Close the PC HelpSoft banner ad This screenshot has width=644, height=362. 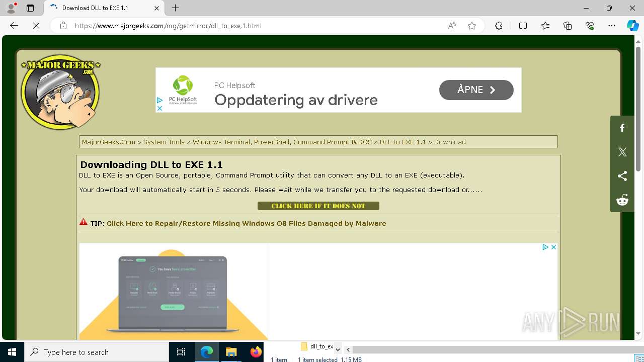159,108
